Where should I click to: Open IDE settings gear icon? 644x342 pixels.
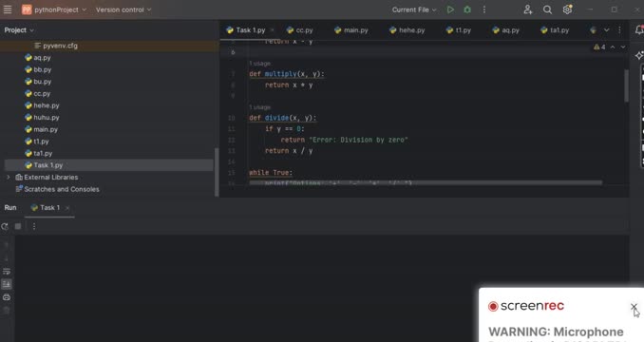567,9
